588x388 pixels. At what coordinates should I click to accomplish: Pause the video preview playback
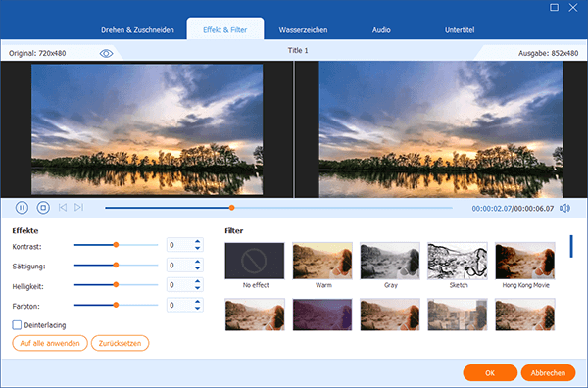22,208
